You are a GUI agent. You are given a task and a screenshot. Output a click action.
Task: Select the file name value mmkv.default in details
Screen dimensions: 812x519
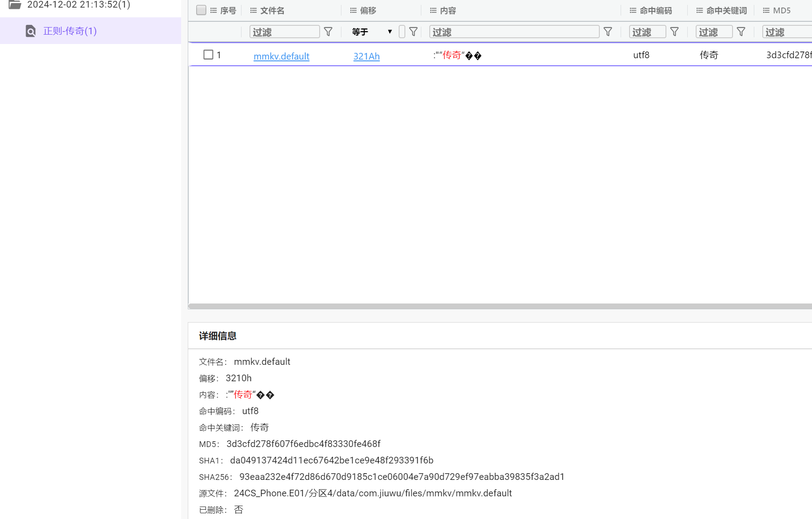tap(262, 362)
